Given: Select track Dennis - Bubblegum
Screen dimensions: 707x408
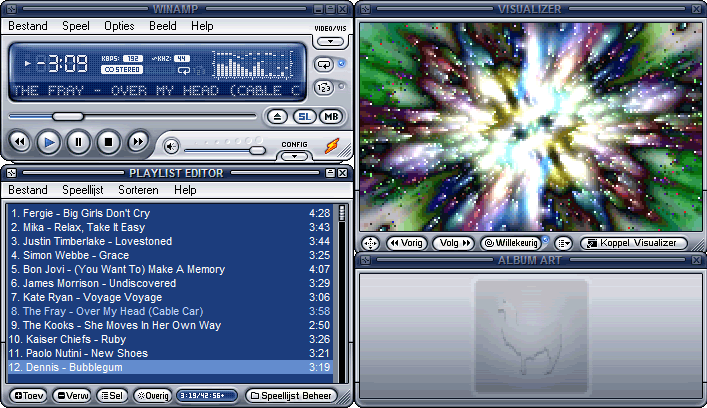Looking at the screenshot, I should click(170, 367).
